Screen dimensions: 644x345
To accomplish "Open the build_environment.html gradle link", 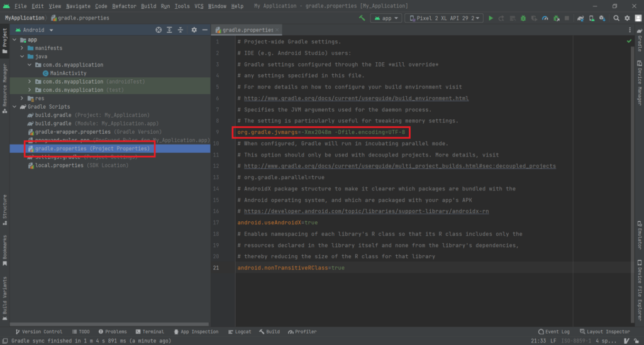I will pos(356,99).
